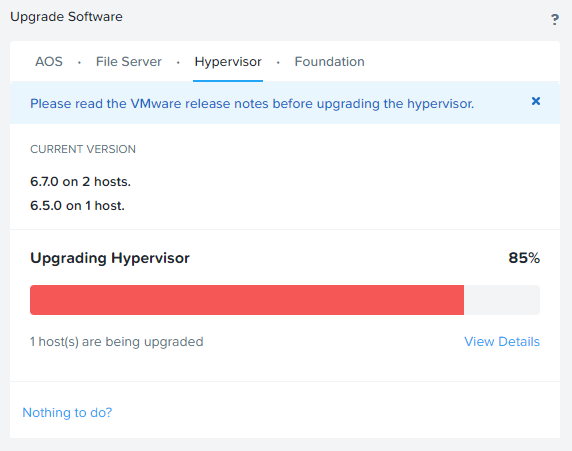The width and height of the screenshot is (572, 451).
Task: Select the "6.7.0 on 2 hosts" line
Action: 80,181
